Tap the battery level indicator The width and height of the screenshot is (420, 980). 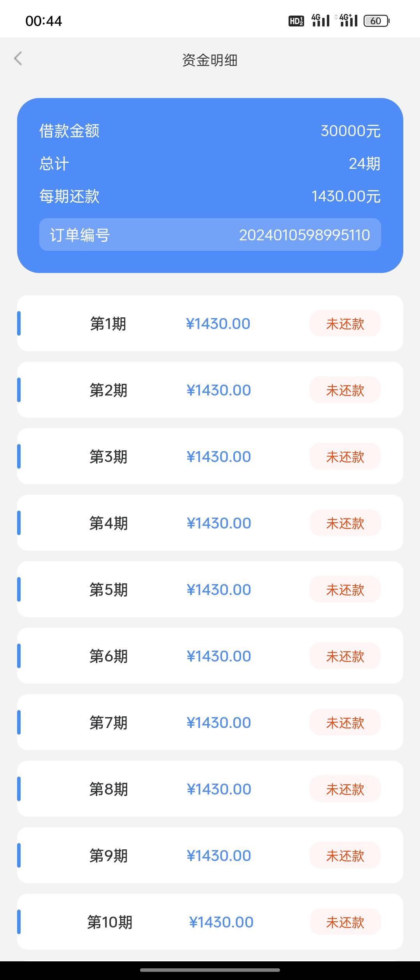coord(376,21)
